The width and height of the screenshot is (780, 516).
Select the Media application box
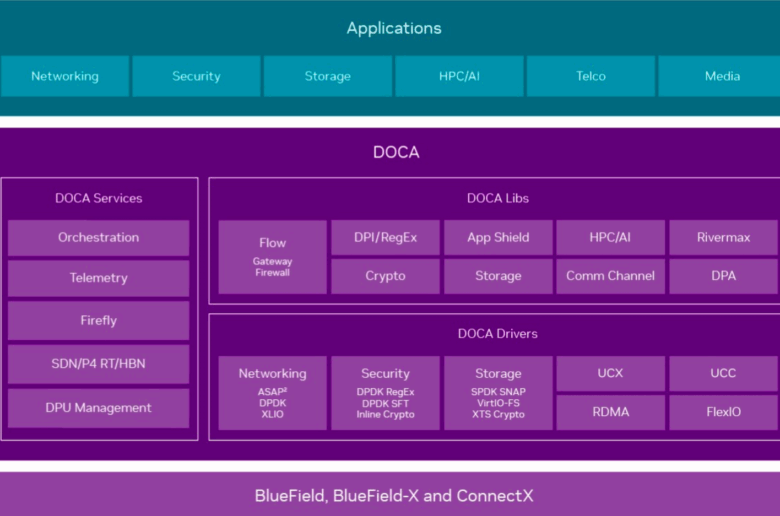coord(719,76)
